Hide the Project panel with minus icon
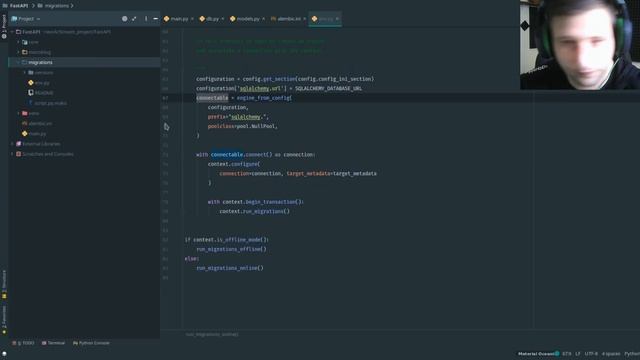The image size is (640, 360). coord(156,19)
